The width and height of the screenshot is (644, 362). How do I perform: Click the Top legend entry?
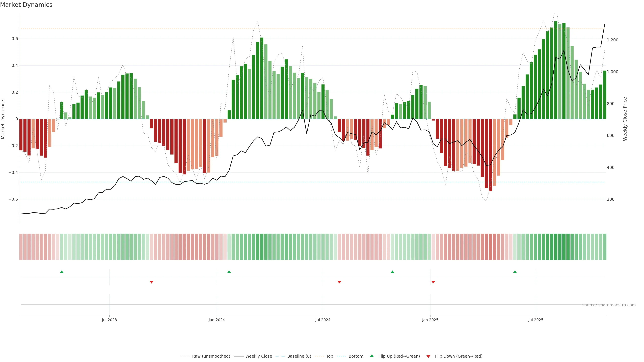330,356
